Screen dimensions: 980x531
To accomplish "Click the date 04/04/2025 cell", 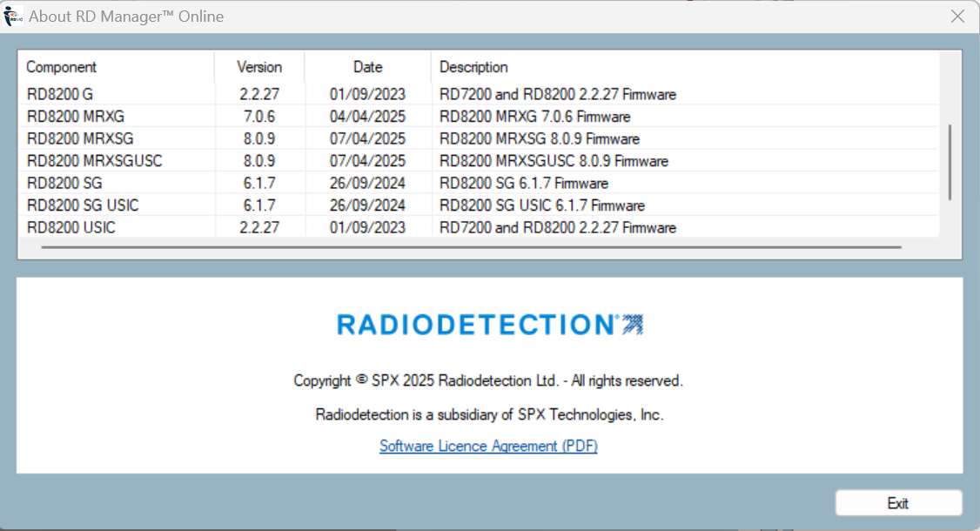I will pyautogui.click(x=367, y=117).
